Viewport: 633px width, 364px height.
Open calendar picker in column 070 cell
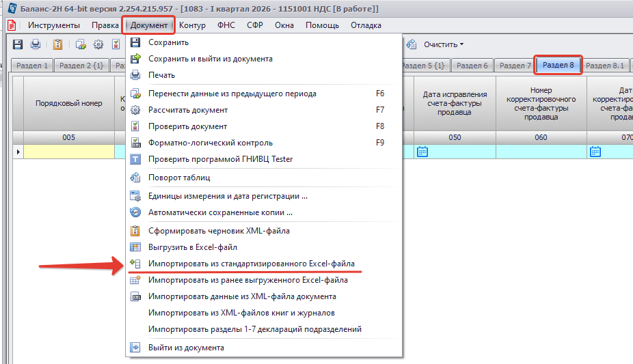[595, 152]
